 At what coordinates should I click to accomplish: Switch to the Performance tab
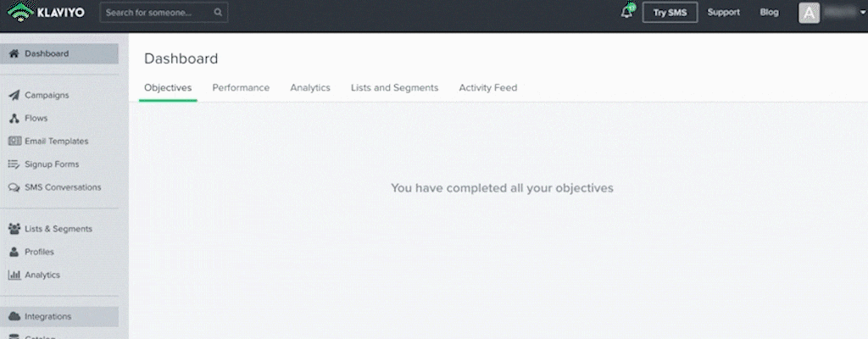pos(241,87)
